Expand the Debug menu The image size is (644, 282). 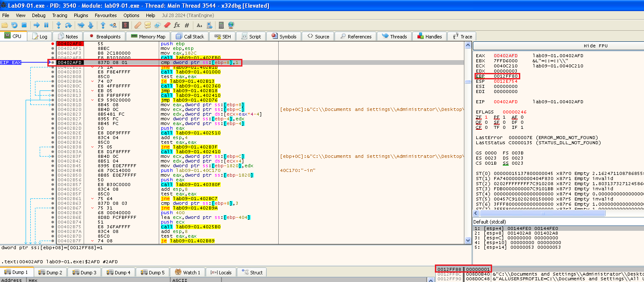(38, 15)
